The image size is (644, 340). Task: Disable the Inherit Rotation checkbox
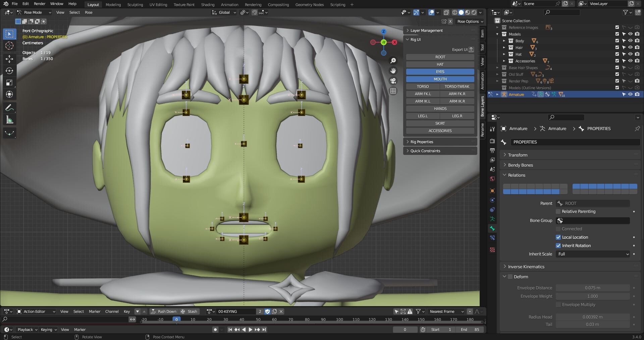coord(558,246)
